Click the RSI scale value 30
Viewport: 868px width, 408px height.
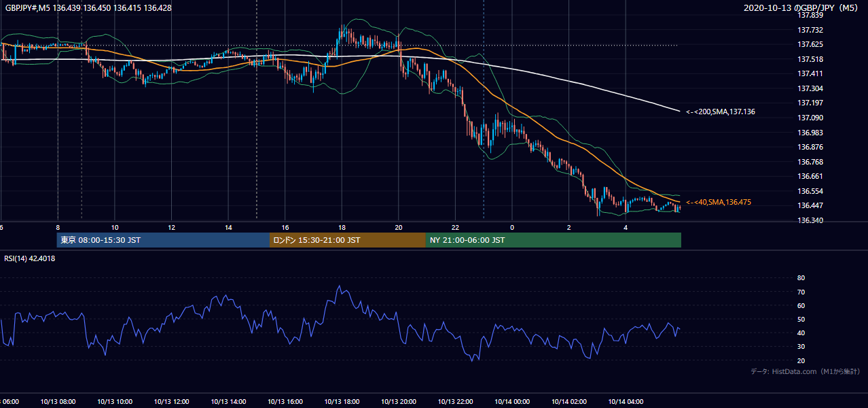[801, 347]
